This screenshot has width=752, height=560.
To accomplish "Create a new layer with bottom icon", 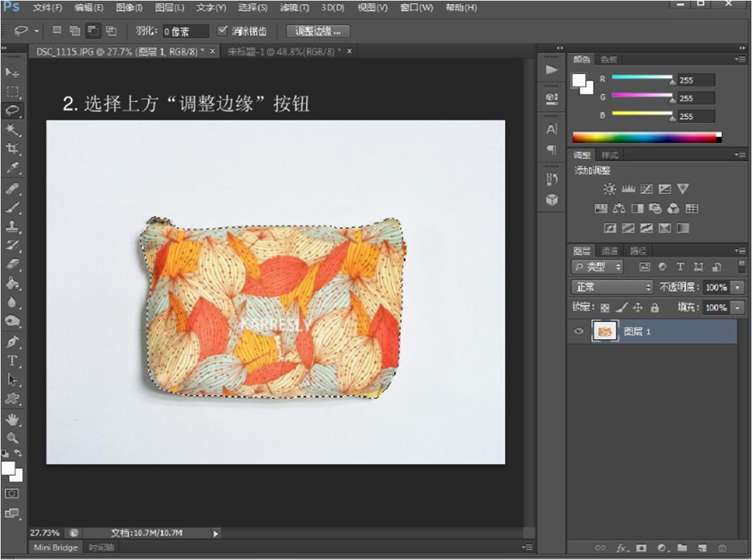I will tap(702, 548).
